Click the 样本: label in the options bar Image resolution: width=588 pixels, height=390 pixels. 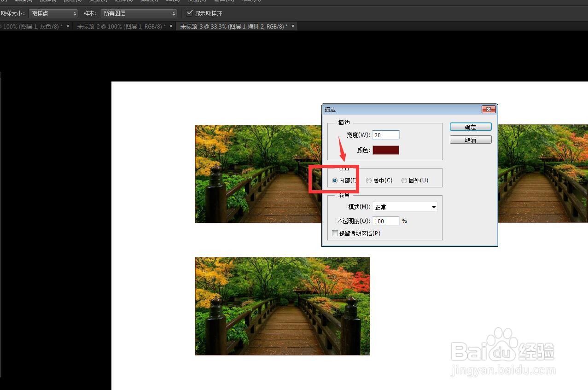tap(90, 14)
